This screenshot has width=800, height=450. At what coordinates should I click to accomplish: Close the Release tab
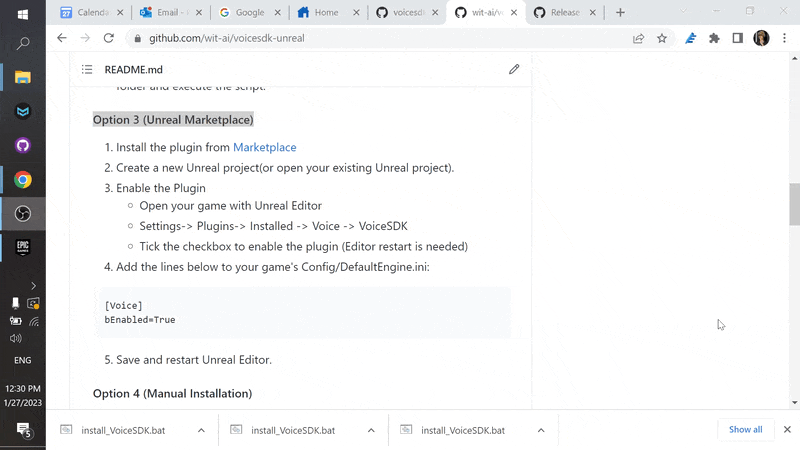[593, 12]
